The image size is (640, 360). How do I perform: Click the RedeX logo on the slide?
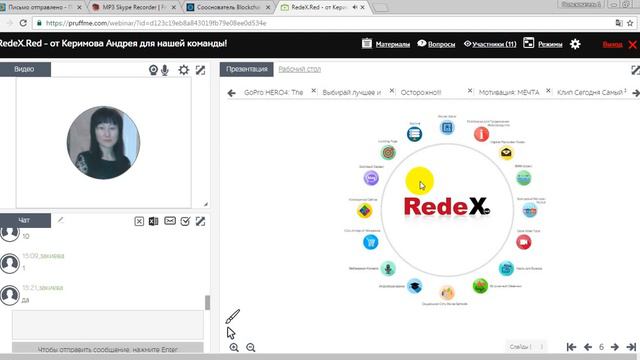[x=447, y=207]
